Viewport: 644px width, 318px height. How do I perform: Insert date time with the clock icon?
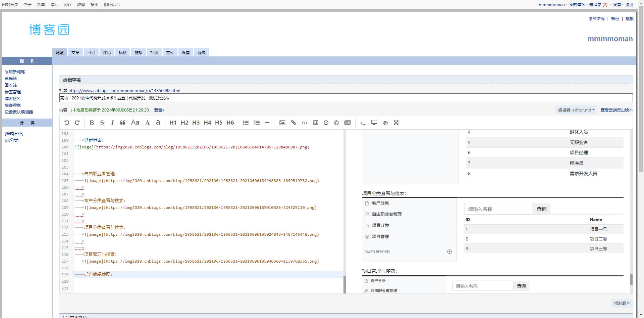326,123
